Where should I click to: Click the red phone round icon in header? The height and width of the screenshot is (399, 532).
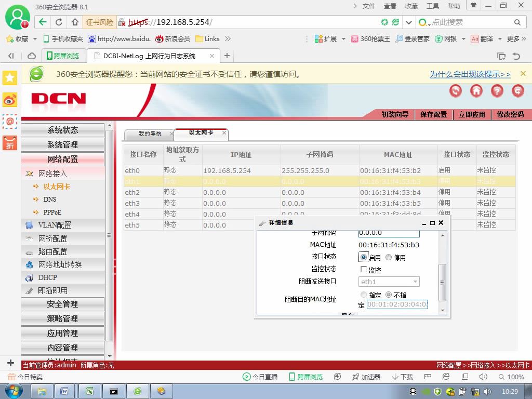456,90
